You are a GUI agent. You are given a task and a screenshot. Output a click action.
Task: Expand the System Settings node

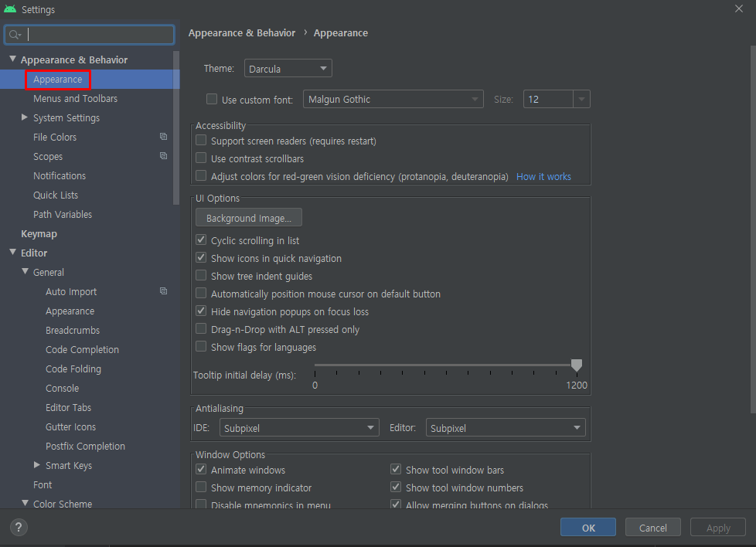pyautogui.click(x=25, y=117)
